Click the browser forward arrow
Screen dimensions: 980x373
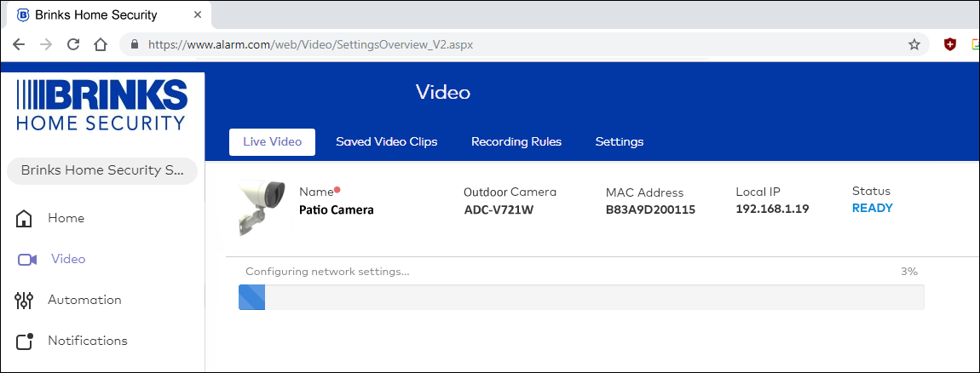(46, 44)
